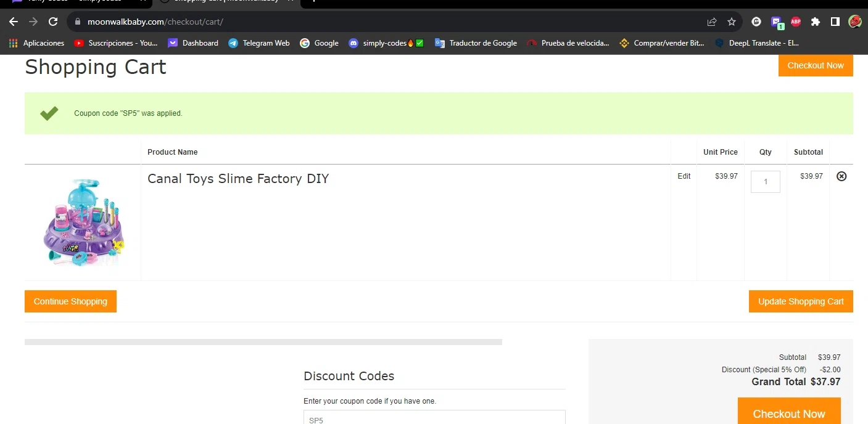This screenshot has width=868, height=424.
Task: Toggle the browser side panel
Action: (835, 22)
